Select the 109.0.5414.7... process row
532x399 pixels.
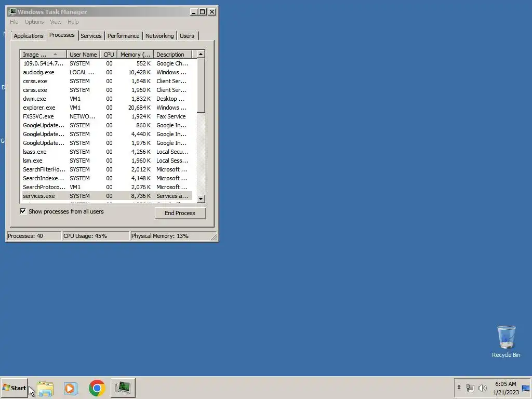(107, 63)
